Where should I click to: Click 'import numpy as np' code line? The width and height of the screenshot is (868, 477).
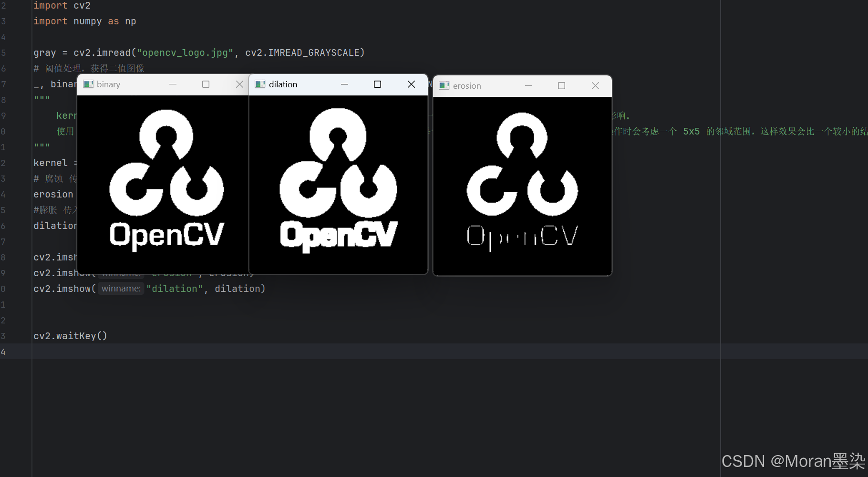click(x=85, y=21)
